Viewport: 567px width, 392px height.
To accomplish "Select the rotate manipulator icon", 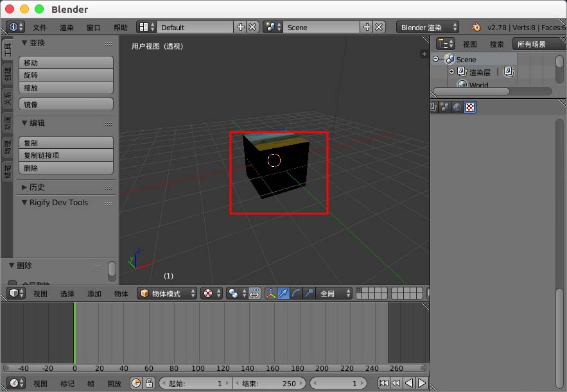I will click(297, 293).
